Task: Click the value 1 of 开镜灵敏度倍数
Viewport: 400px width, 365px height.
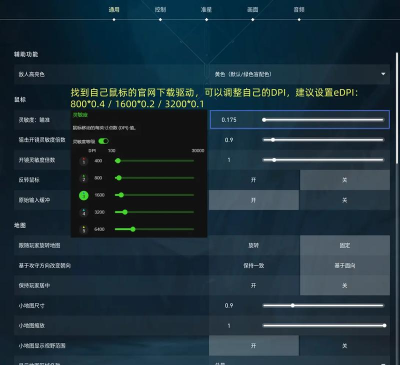Action: pyautogui.click(x=229, y=160)
